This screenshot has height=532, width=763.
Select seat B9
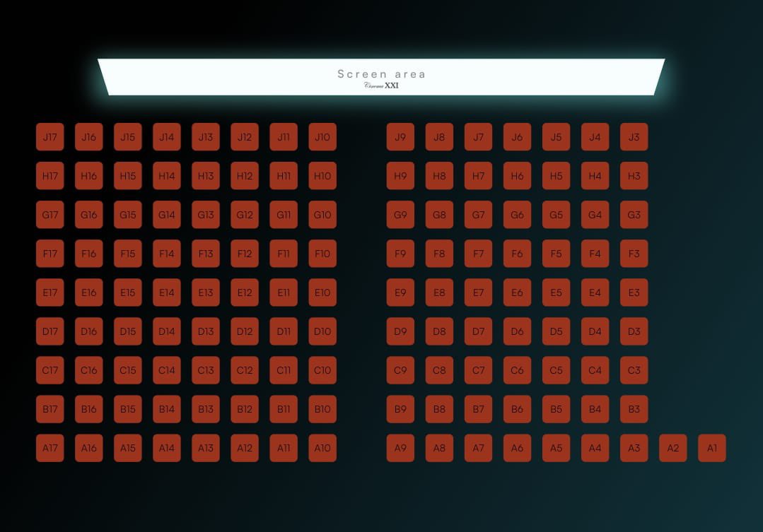click(400, 409)
